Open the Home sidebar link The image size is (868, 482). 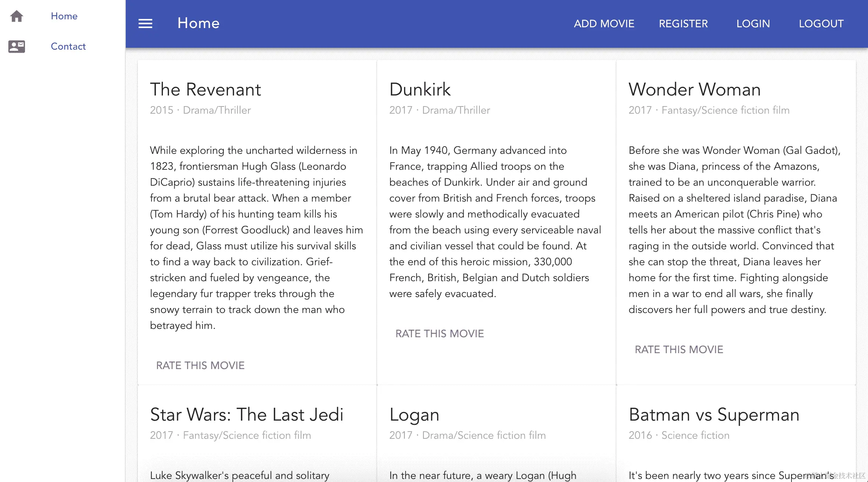pos(64,16)
